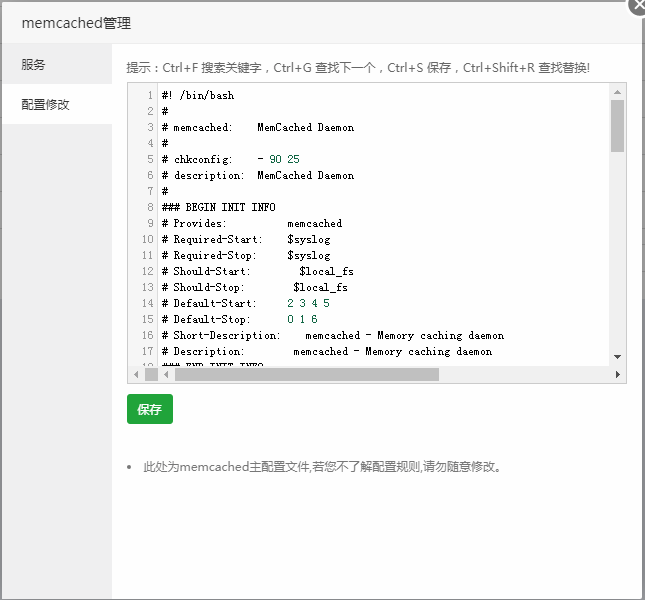Click the horizontal scrollbar thumb
This screenshot has height=600, width=645.
[307, 374]
